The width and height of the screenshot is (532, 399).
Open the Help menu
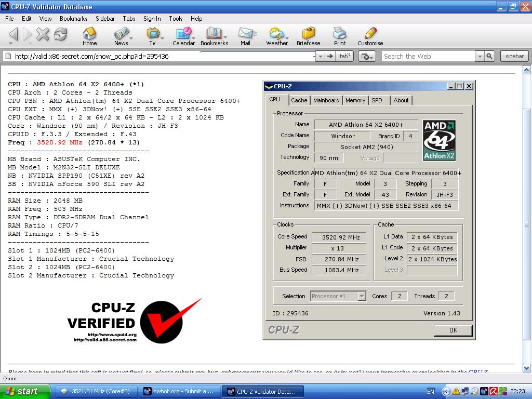196,19
